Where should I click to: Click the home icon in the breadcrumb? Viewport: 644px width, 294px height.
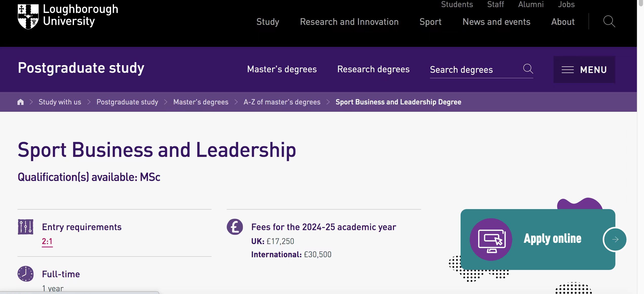(21, 102)
